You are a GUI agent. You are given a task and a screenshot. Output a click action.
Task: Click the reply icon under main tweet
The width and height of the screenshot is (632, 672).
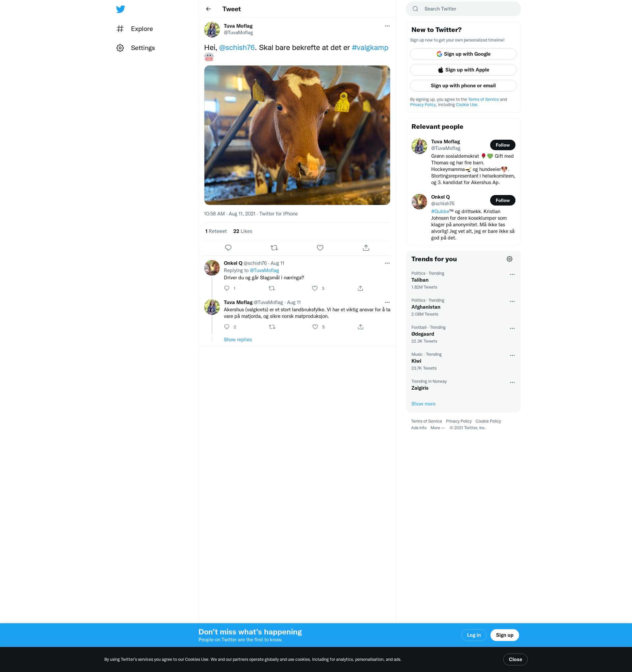(x=228, y=248)
